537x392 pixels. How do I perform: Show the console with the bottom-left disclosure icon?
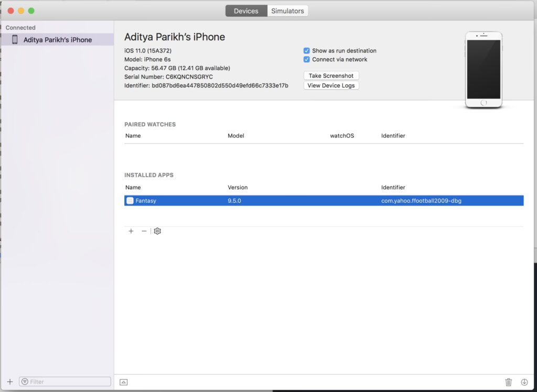coord(124,382)
